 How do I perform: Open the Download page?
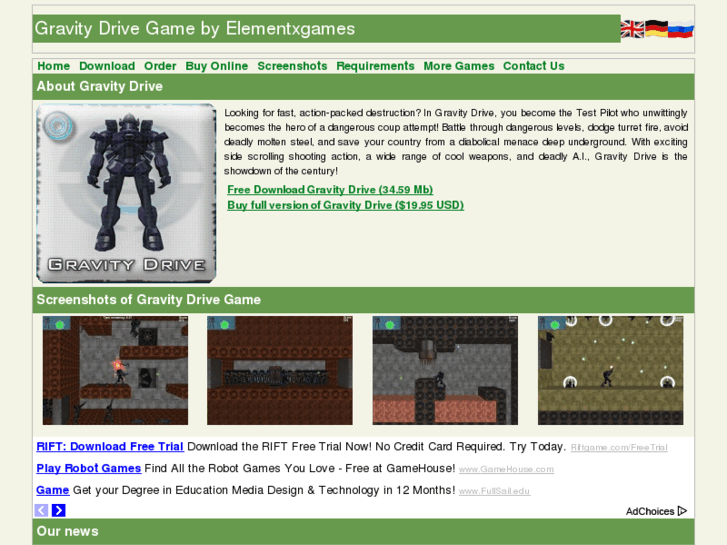click(x=107, y=66)
